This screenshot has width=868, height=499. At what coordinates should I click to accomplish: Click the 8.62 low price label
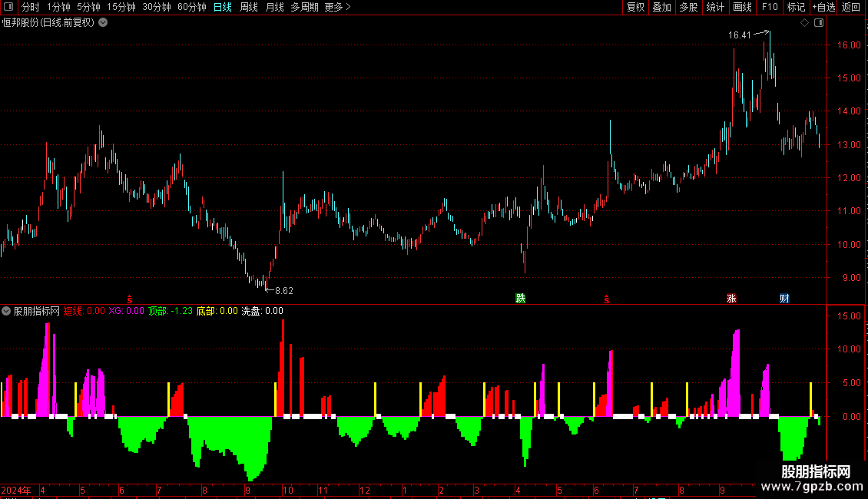coord(284,290)
